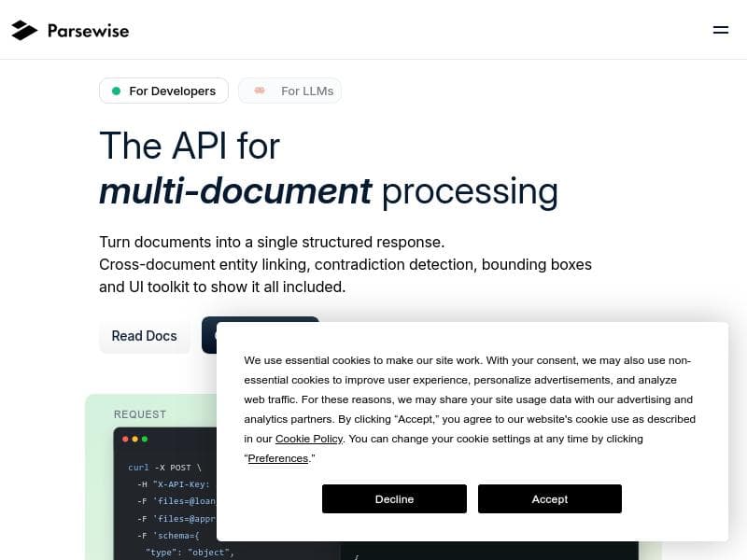The height and width of the screenshot is (560, 747).
Task: Click the '-H "X-API-Key:' code line
Action: click(x=174, y=484)
